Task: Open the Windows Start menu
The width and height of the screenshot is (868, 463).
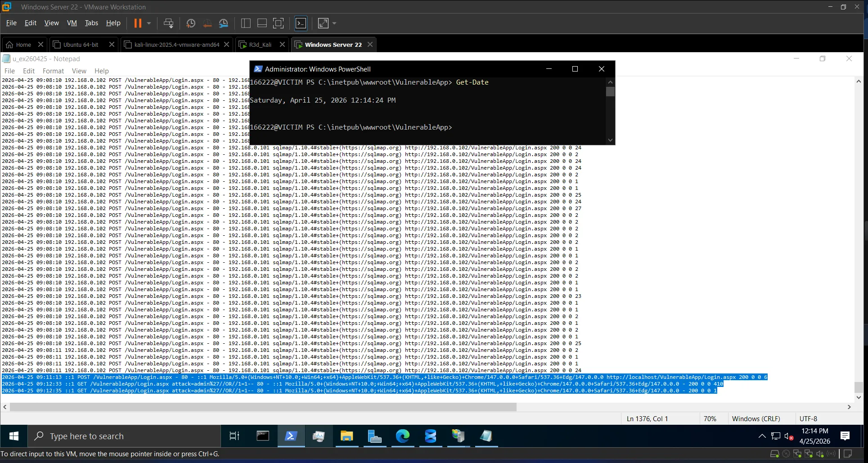Action: pyautogui.click(x=14, y=436)
